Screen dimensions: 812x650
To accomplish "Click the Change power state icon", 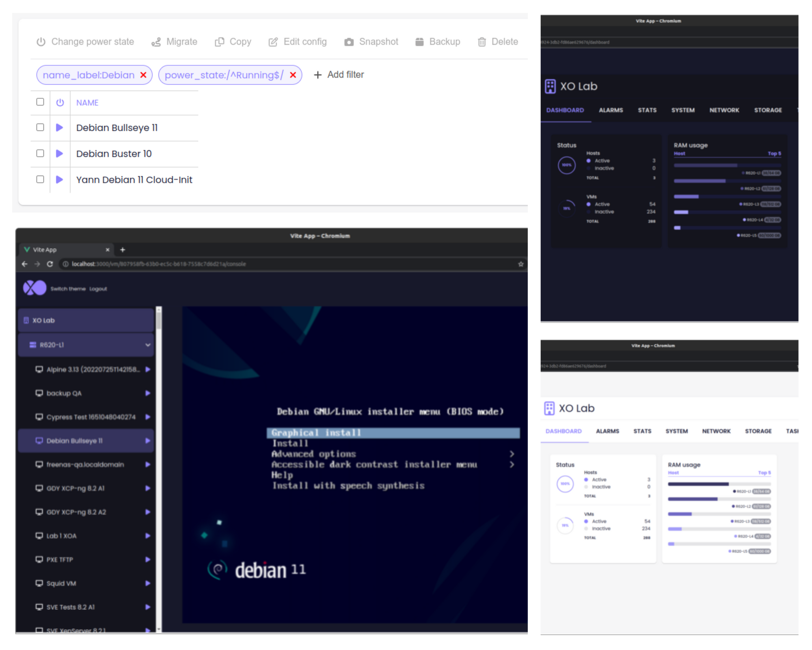I will pyautogui.click(x=42, y=42).
